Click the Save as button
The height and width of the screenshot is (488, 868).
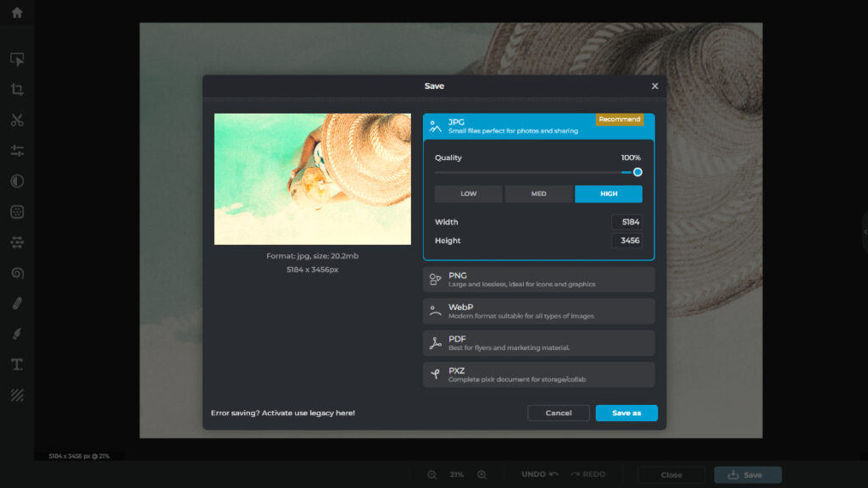[x=626, y=413]
